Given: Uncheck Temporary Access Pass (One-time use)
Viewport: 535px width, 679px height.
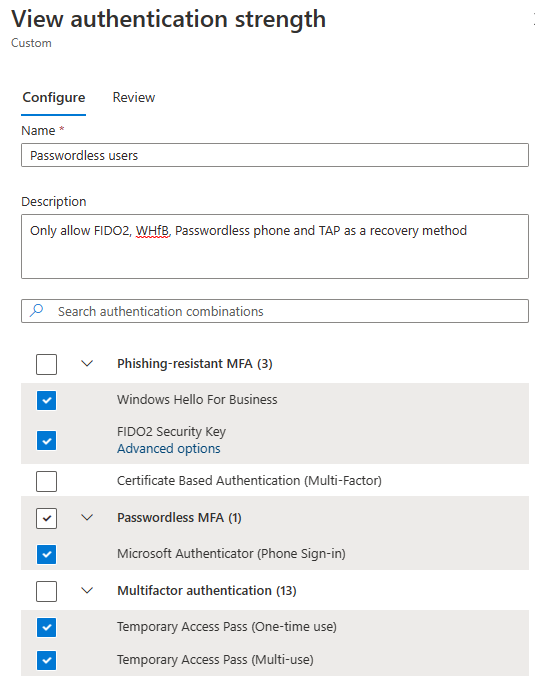Looking at the screenshot, I should tap(46, 627).
